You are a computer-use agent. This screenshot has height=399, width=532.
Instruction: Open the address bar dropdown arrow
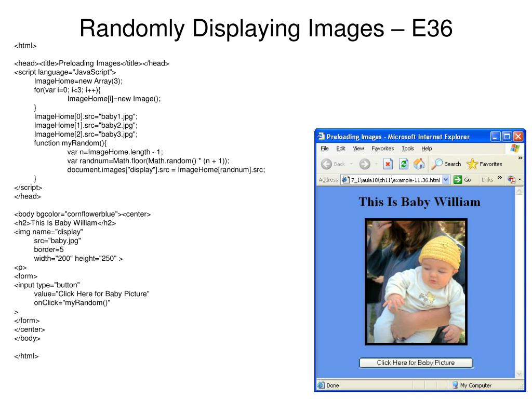[446, 180]
